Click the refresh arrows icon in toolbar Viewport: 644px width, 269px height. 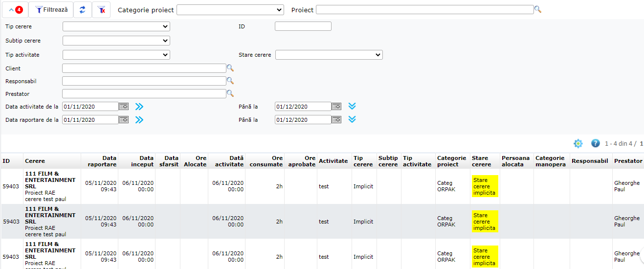82,10
